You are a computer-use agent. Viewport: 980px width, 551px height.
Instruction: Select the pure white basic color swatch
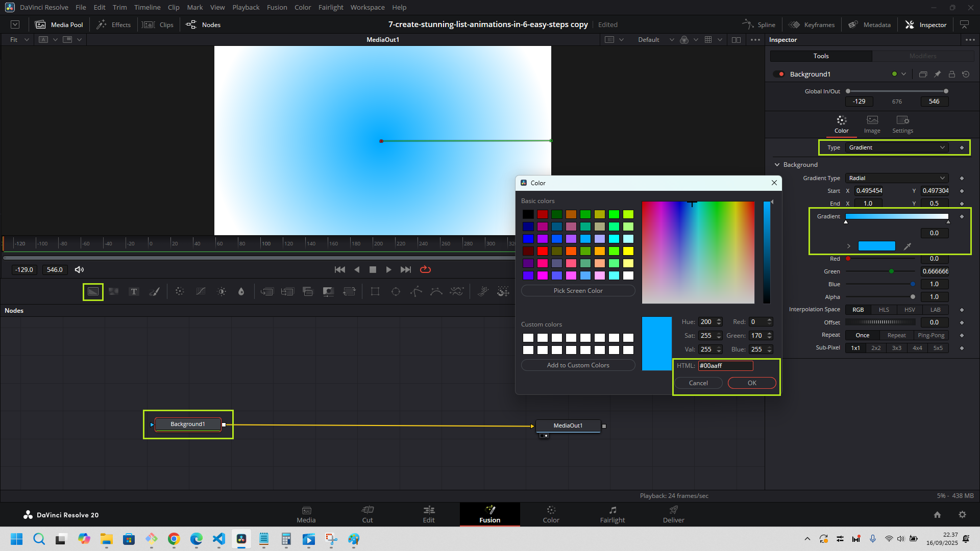tap(628, 275)
